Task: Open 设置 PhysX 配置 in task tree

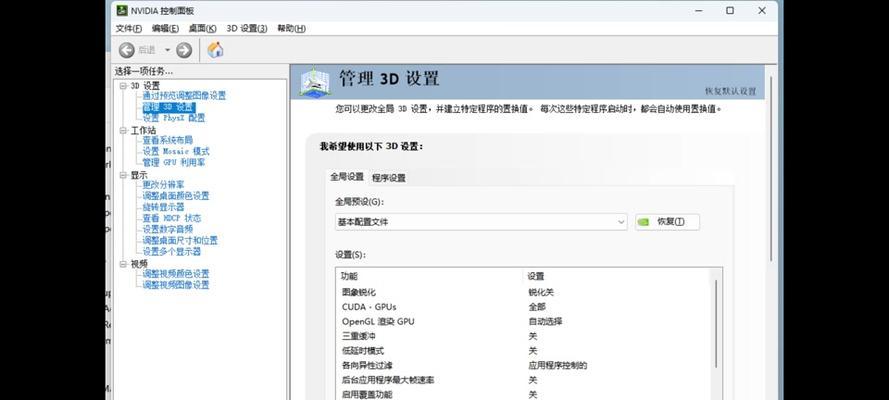Action: [x=173, y=118]
